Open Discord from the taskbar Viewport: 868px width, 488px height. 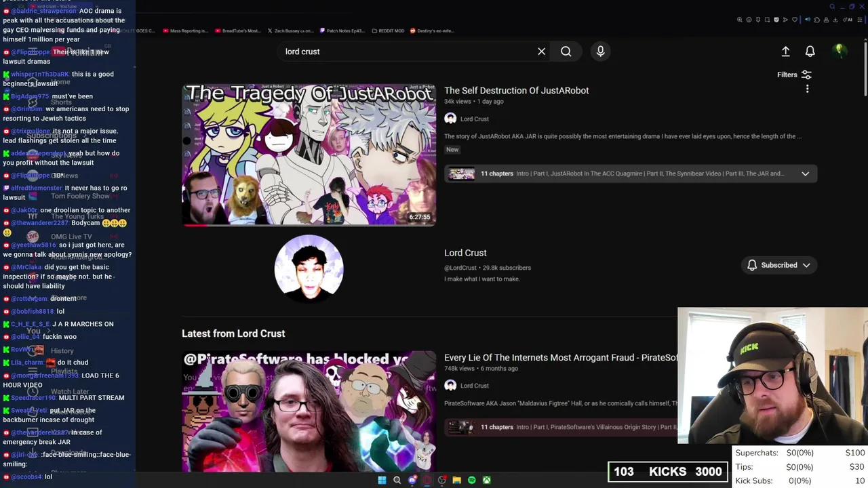[x=412, y=480]
